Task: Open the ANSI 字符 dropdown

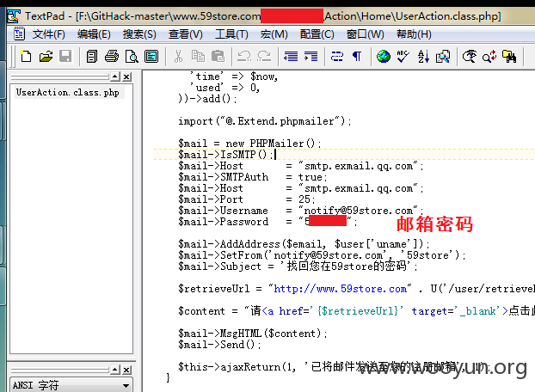Action: (x=71, y=385)
